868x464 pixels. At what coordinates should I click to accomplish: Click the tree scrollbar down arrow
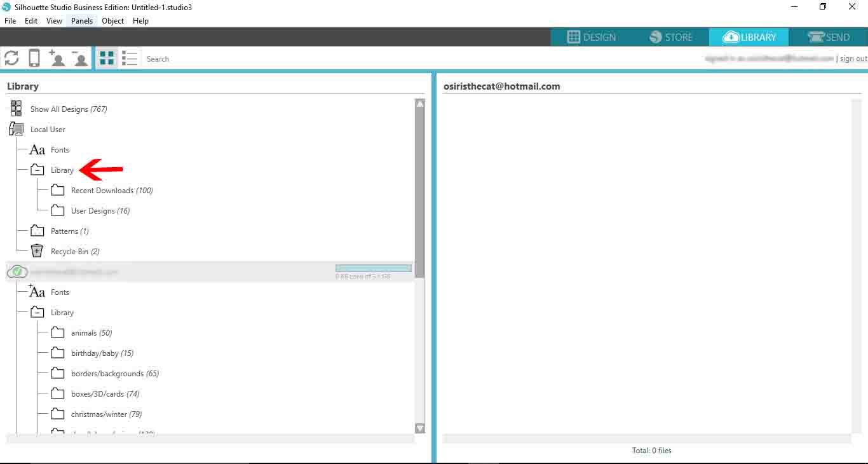point(420,428)
